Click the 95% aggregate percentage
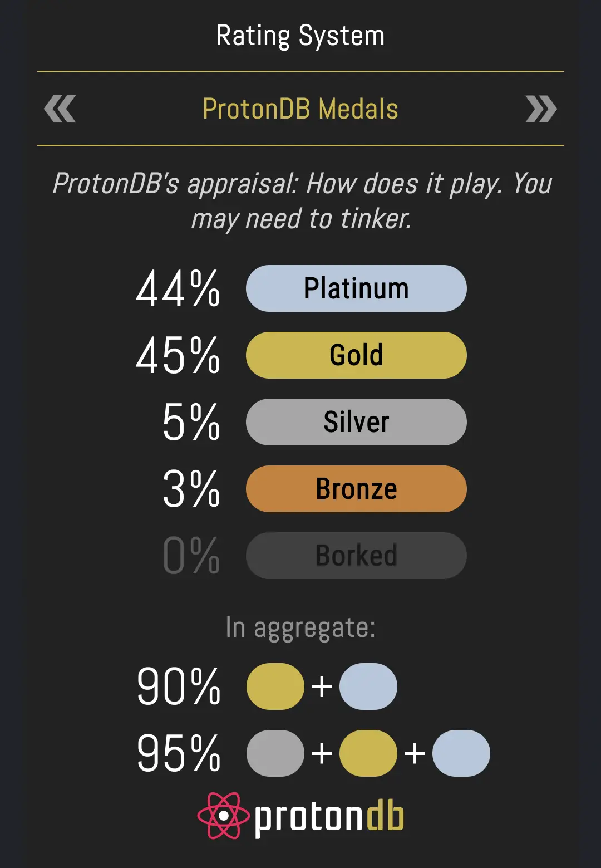Screen dimensions: 601x868 tap(179, 753)
